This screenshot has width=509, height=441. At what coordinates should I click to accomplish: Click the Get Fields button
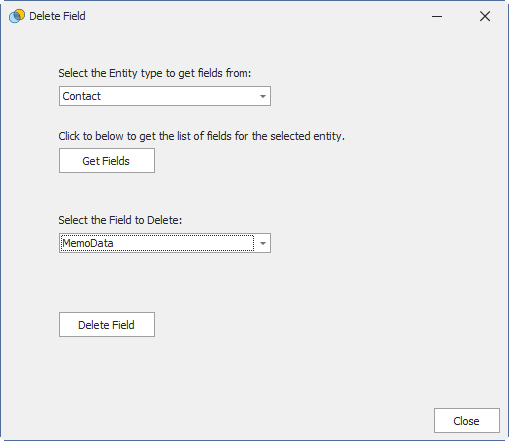click(107, 161)
